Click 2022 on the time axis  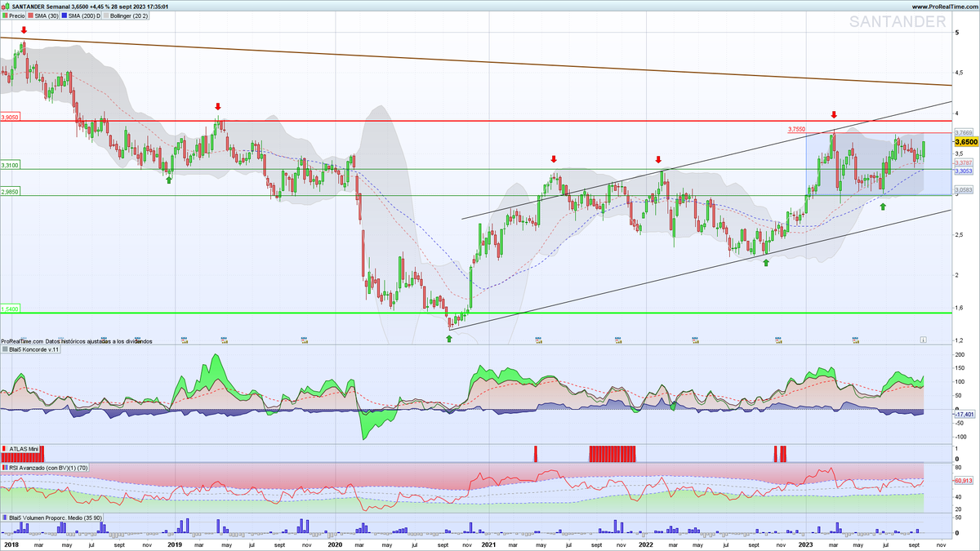[x=646, y=543]
